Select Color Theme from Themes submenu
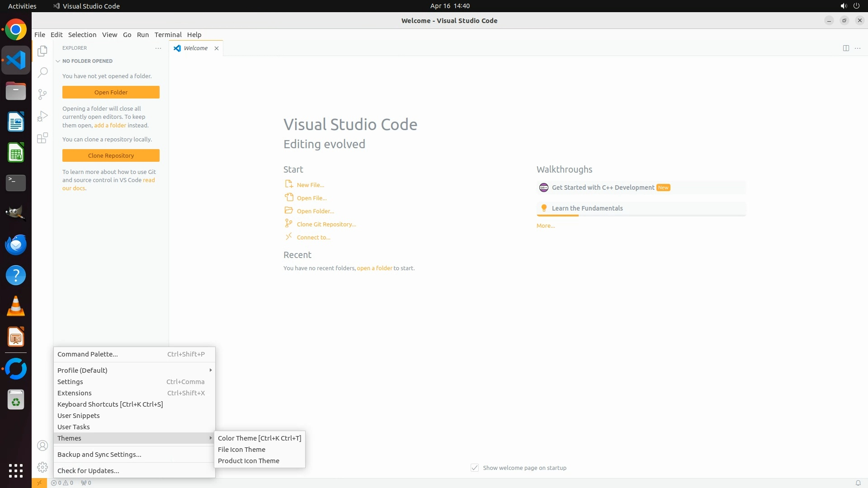The width and height of the screenshot is (868, 488). [x=259, y=438]
